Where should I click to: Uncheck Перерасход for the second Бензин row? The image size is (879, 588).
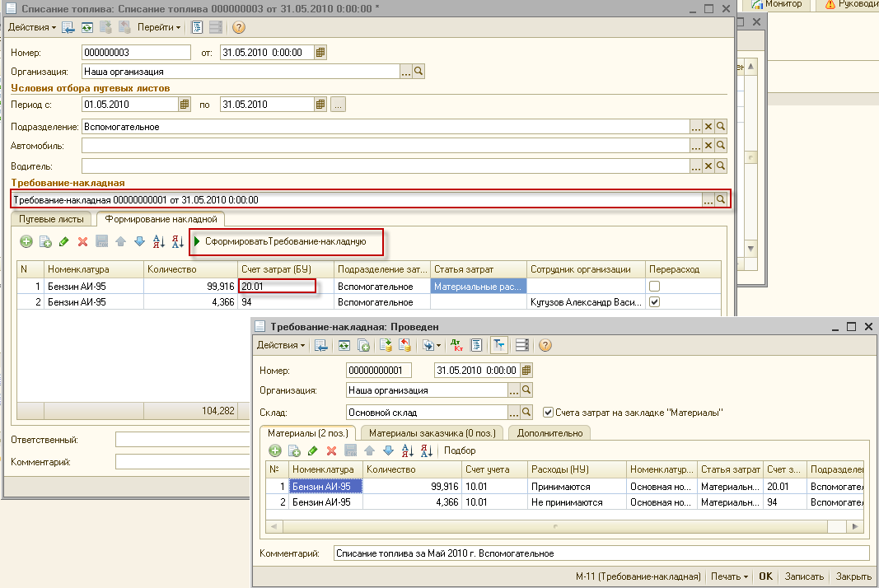653,302
